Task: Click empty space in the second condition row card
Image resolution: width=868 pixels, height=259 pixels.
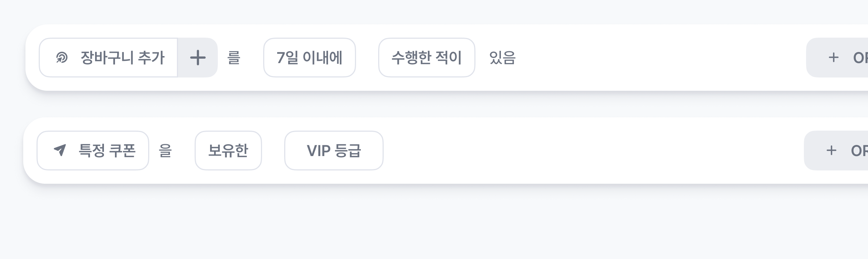Action: (590, 151)
